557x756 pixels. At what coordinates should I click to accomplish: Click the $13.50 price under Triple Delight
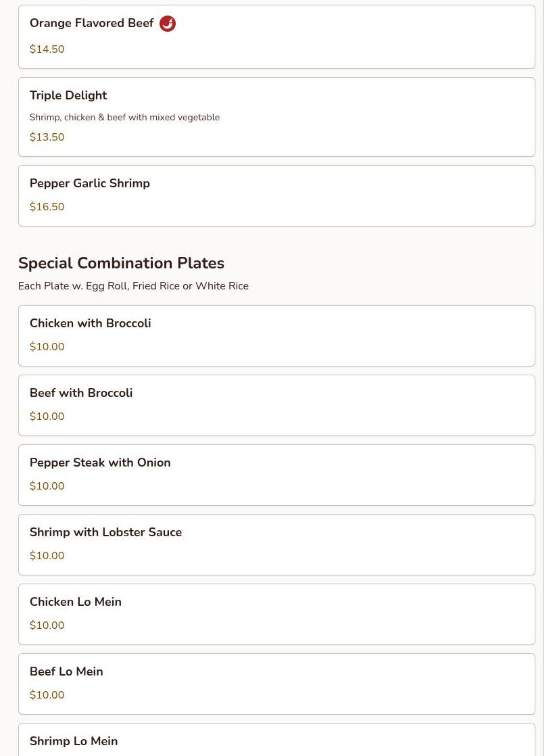tap(47, 137)
